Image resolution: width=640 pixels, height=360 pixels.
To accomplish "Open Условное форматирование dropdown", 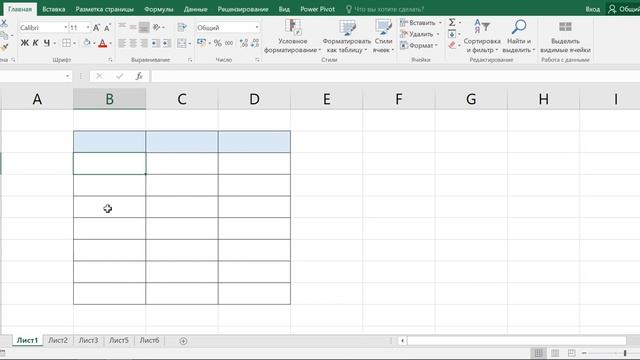I will pos(292,36).
